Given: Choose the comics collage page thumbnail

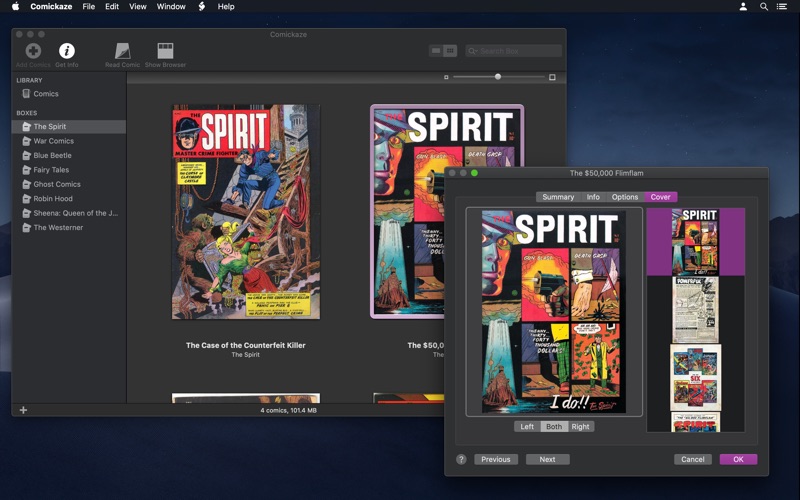Looking at the screenshot, I should 695,378.
